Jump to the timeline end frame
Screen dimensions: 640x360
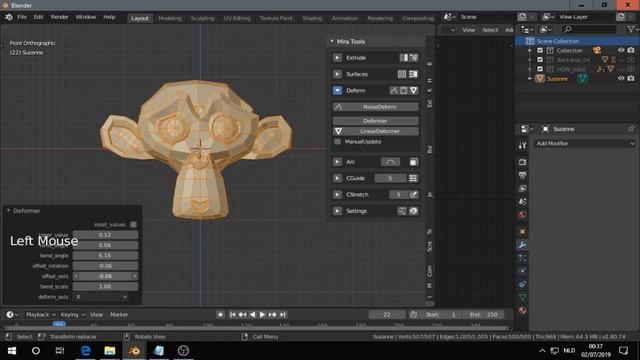coord(283,315)
